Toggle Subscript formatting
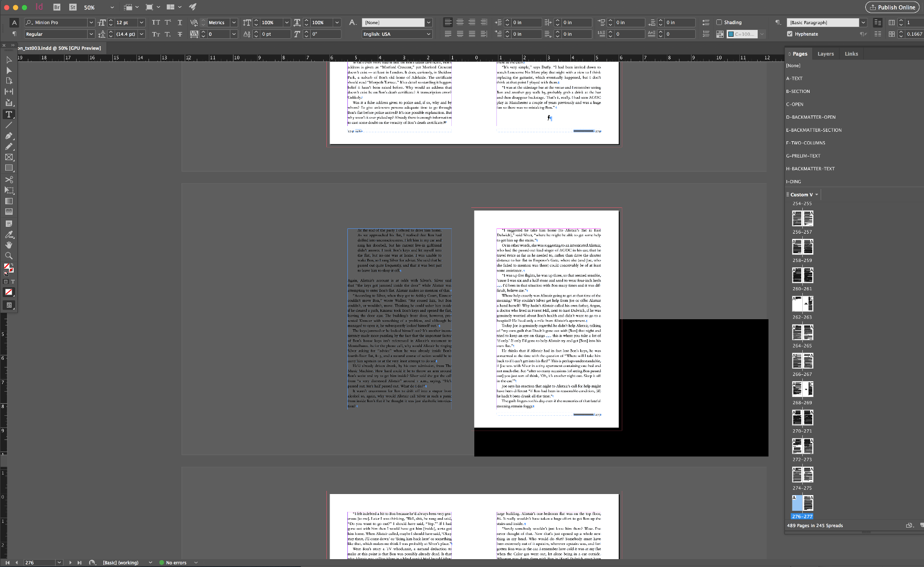 168,34
